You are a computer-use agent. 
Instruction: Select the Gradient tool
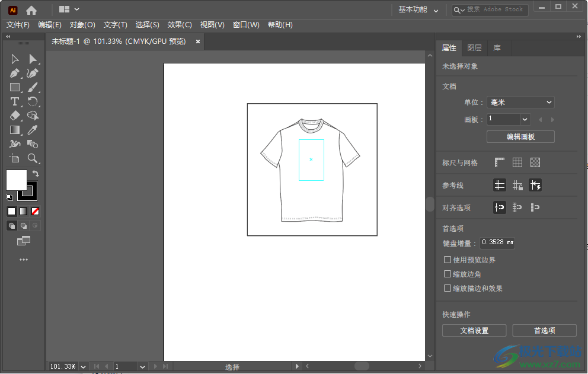15,130
